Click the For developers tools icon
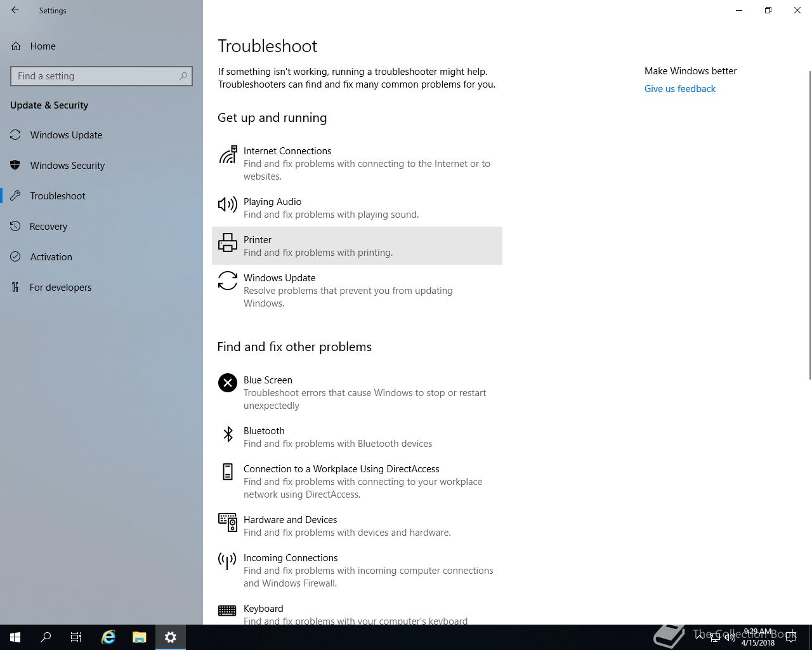 pos(16,288)
